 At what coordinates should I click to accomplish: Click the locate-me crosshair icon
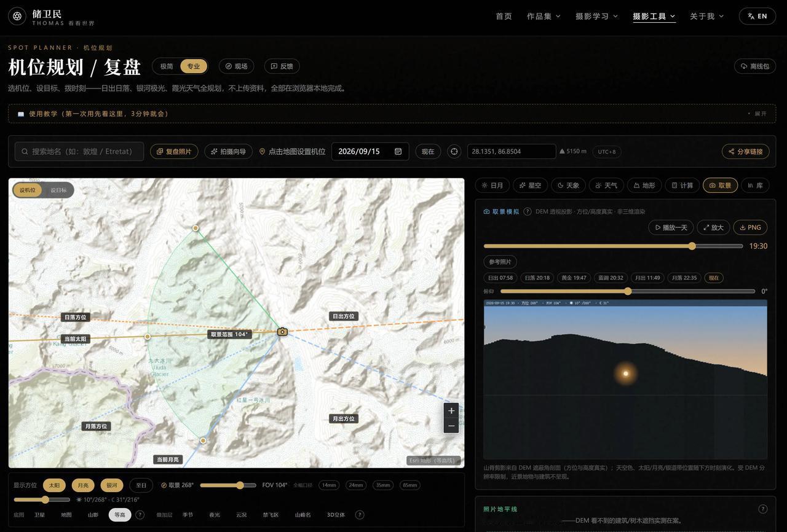point(454,152)
